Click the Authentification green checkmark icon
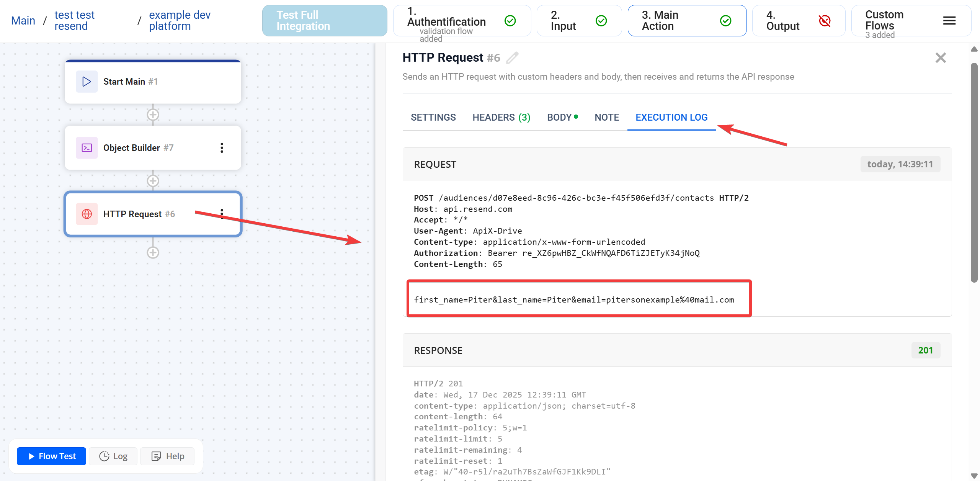The height and width of the screenshot is (481, 980). coord(510,20)
